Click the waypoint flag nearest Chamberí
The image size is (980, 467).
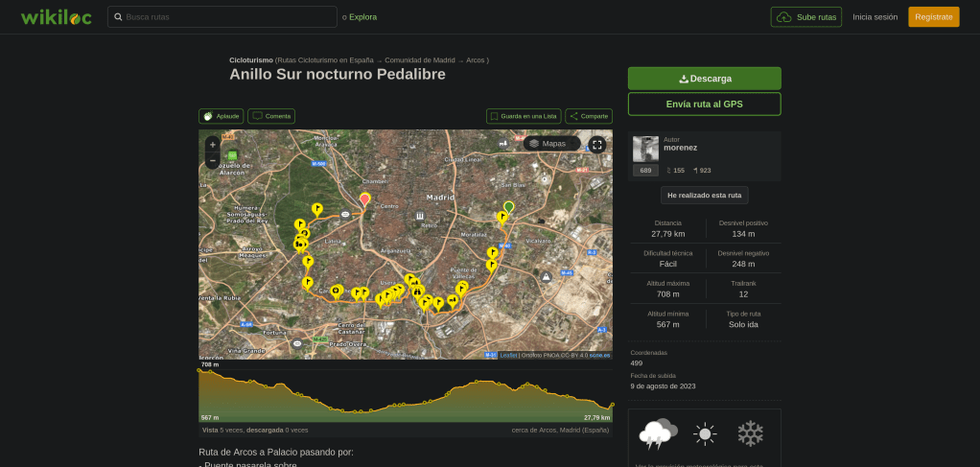tap(316, 209)
